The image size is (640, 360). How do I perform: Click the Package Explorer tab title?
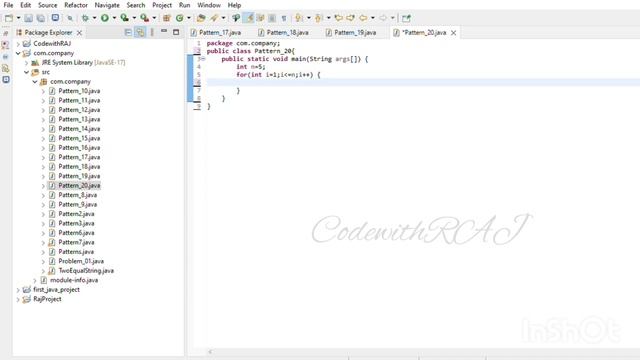(x=48, y=33)
